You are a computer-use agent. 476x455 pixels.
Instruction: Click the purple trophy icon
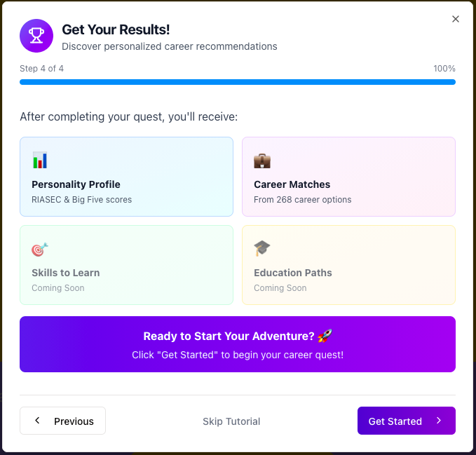36,36
